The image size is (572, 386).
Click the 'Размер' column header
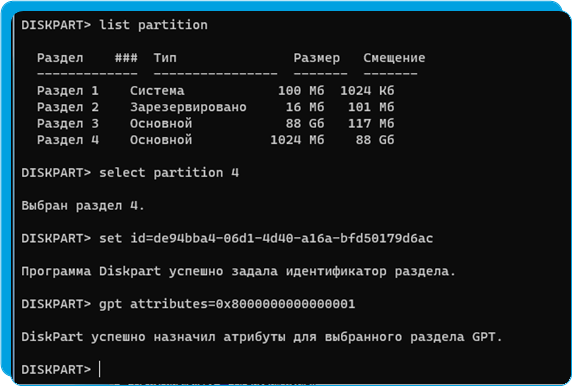pos(317,58)
